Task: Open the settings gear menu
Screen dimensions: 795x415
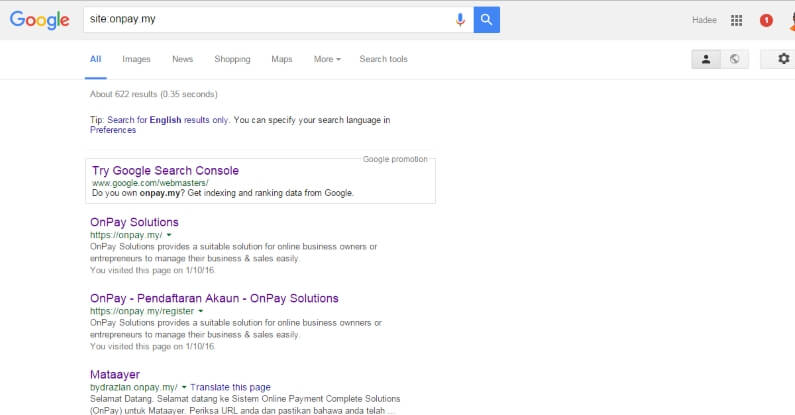Action: point(784,59)
